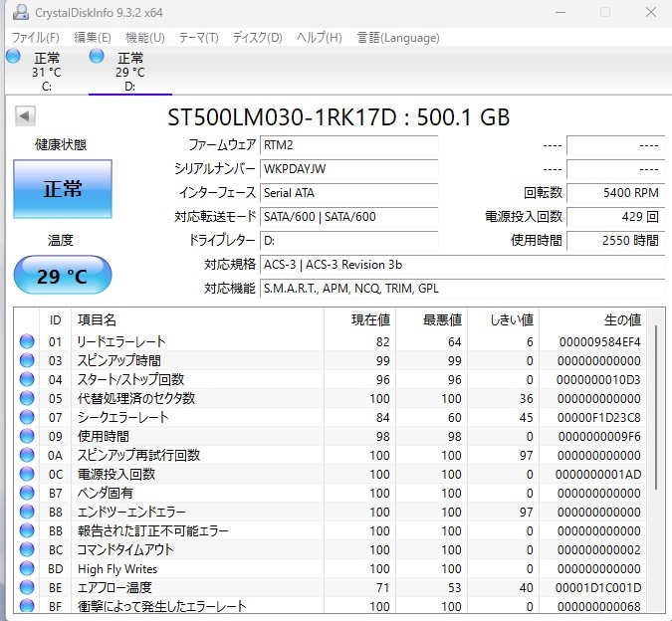
Task: Click the 429 回 power-on count field
Action: [615, 217]
